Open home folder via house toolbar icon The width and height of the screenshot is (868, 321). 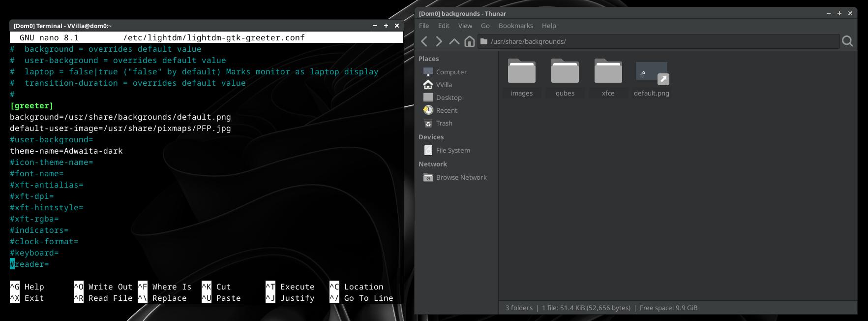[x=469, y=41]
